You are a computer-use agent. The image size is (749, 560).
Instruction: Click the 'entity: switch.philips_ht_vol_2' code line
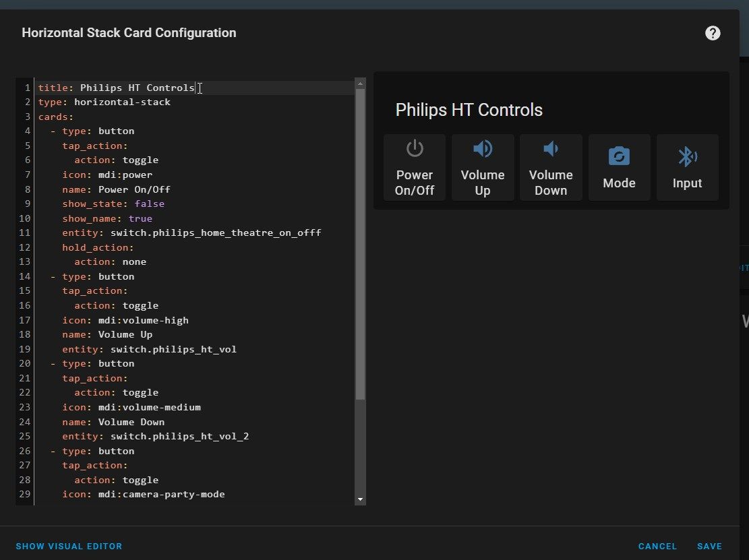(x=156, y=437)
